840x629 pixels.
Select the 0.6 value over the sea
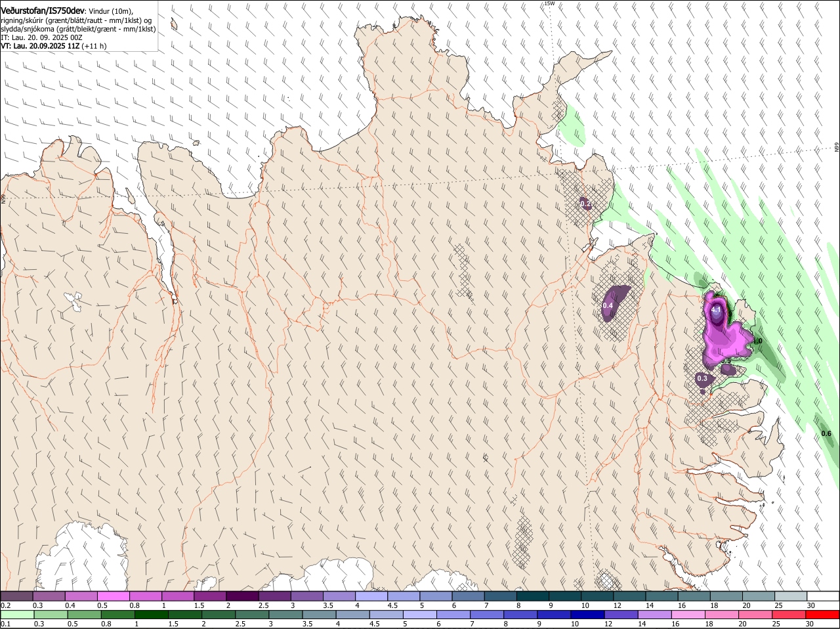826,433
